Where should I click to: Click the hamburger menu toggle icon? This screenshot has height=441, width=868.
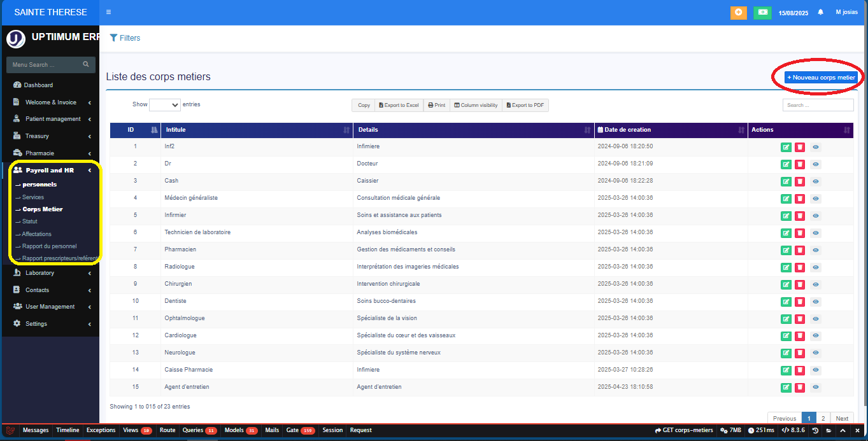[x=109, y=12]
